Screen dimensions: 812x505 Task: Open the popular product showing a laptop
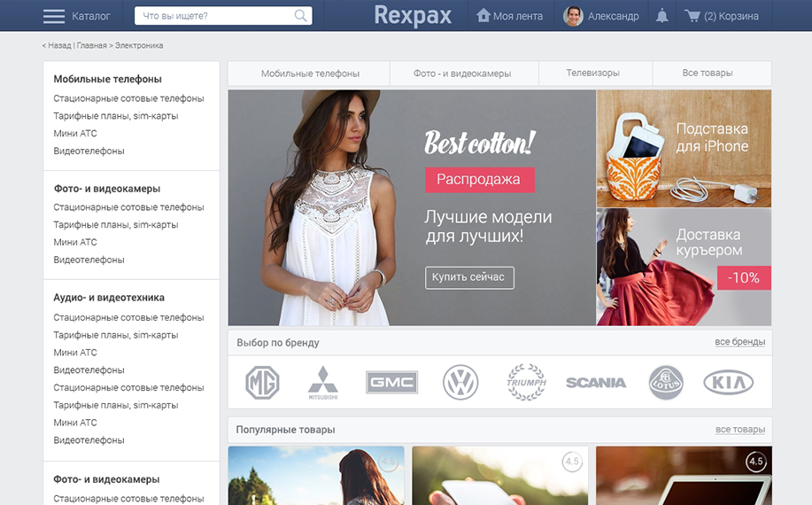click(684, 476)
